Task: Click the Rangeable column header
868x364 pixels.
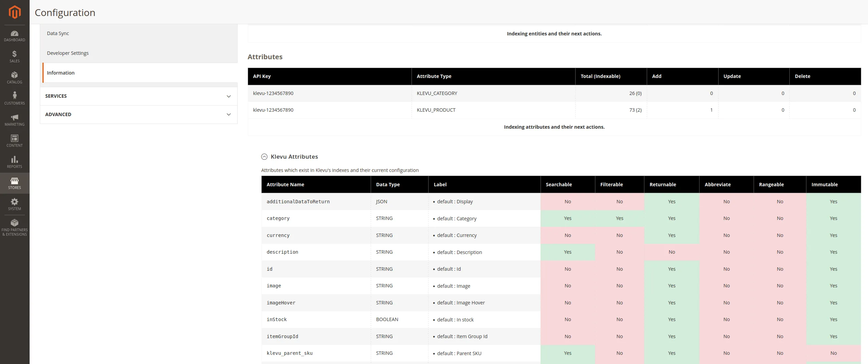Action: [x=780, y=185]
